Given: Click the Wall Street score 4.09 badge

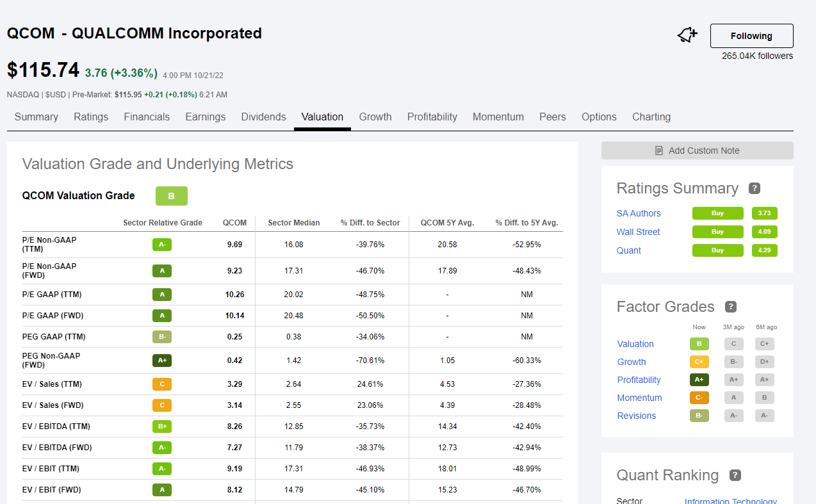Looking at the screenshot, I should point(764,232).
